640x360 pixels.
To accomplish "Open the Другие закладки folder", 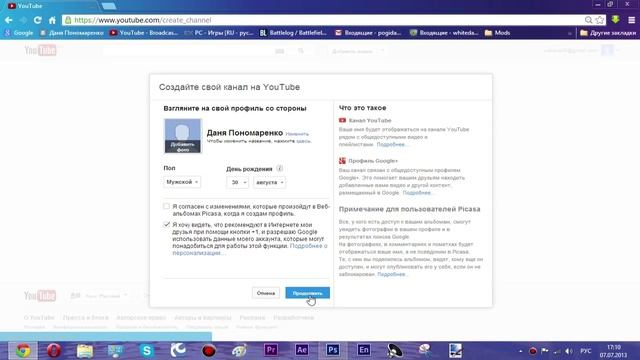I will (x=608, y=33).
